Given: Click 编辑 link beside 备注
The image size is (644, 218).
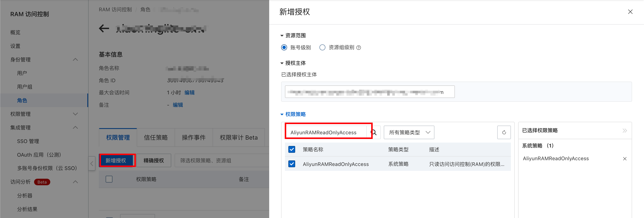Looking at the screenshot, I should tap(178, 105).
